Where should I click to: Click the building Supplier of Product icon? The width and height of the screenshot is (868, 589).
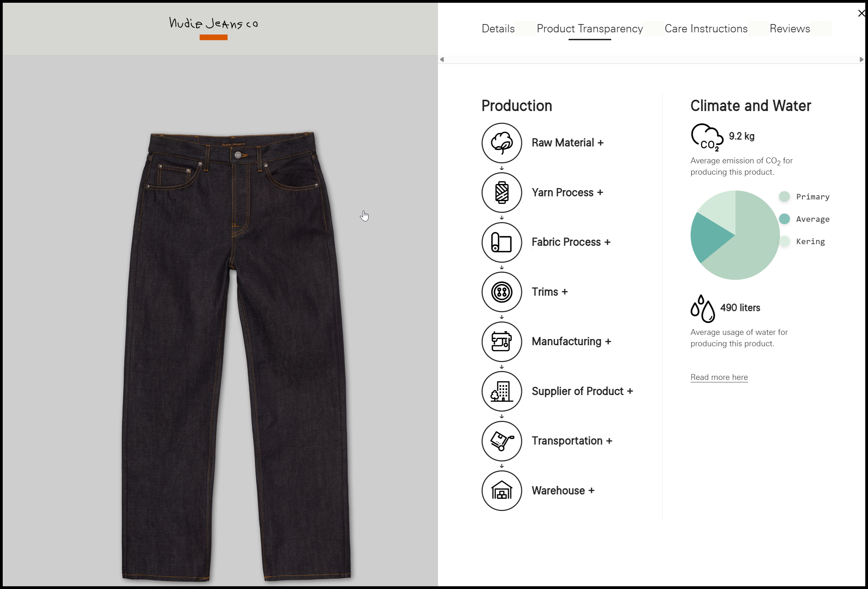(502, 391)
